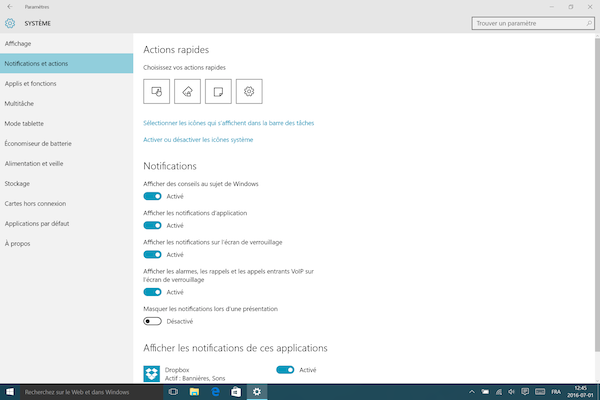Click the Cortana search box in taskbar
The width and height of the screenshot is (600, 400).
pyautogui.click(x=92, y=392)
